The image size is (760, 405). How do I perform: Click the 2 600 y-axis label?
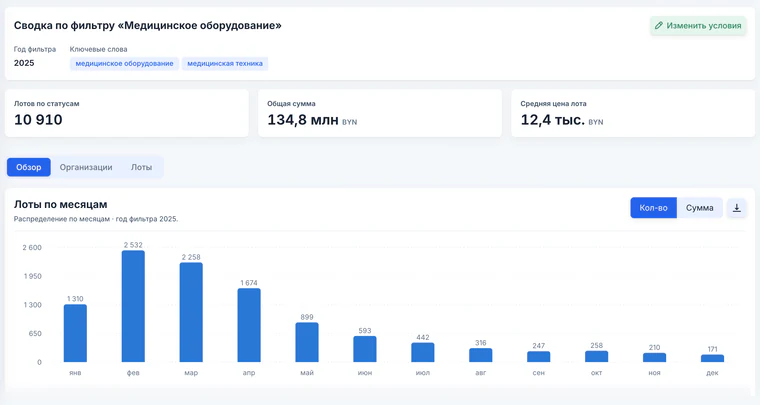point(32,248)
